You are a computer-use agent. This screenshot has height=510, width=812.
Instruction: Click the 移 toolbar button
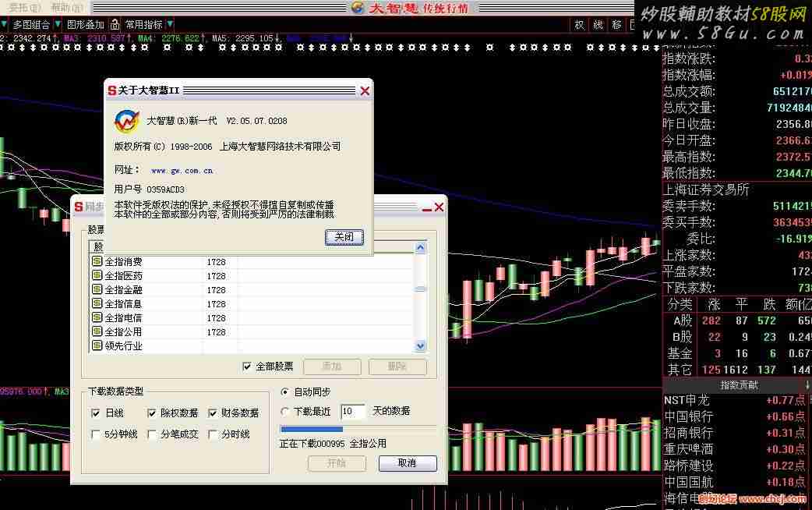point(616,24)
